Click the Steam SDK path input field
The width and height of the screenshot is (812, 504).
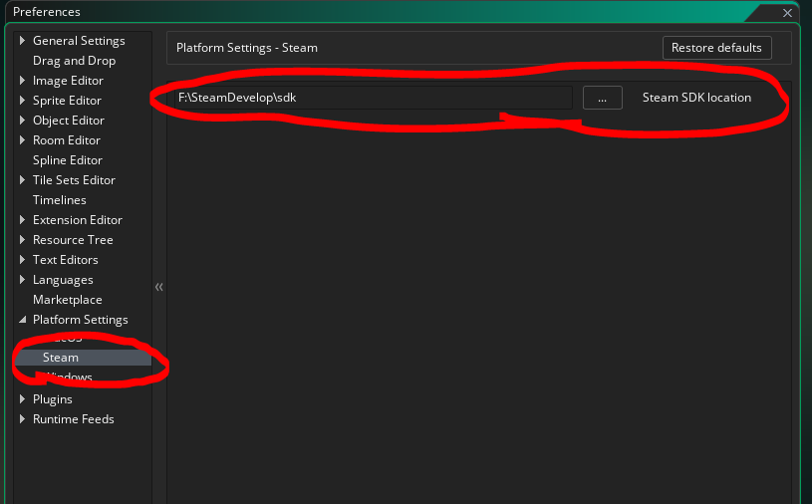click(374, 98)
